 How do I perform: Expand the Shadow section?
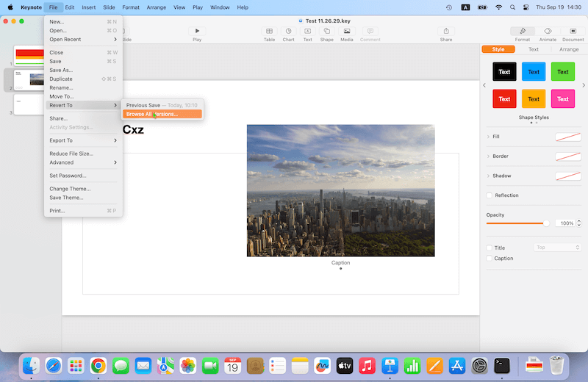489,176
